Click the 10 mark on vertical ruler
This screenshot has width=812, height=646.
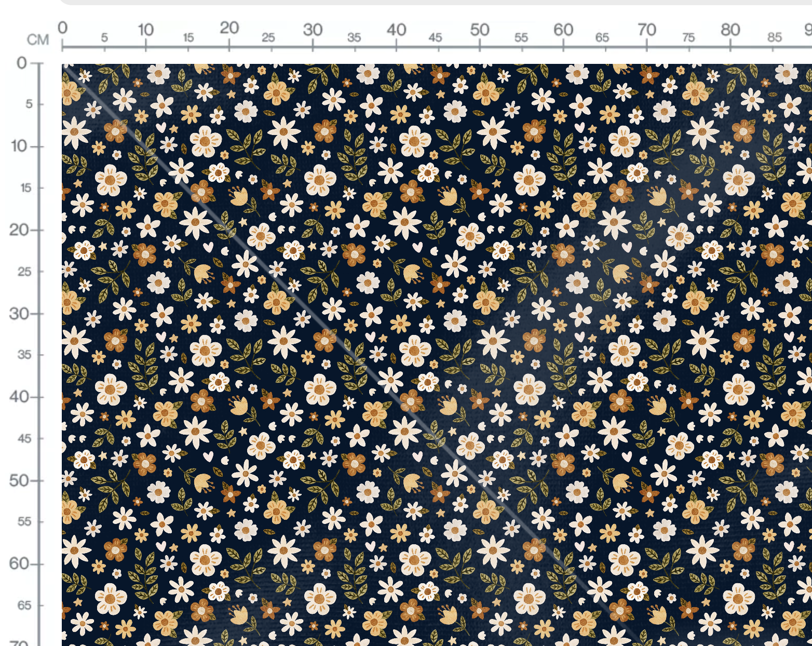click(x=19, y=146)
